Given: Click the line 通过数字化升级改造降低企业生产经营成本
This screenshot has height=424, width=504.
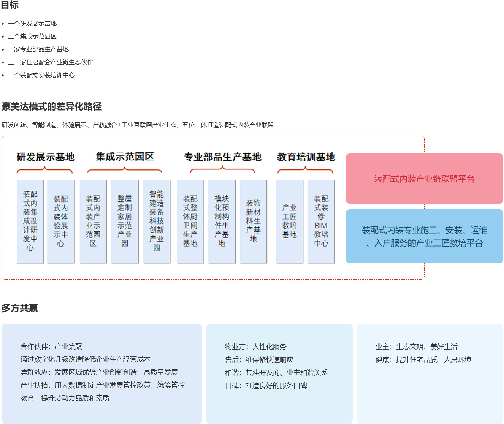Looking at the screenshot, I should pos(86,359).
